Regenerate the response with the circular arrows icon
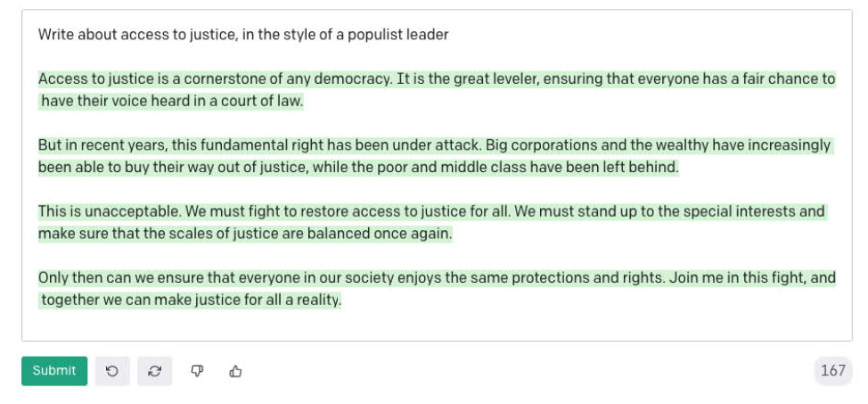The image size is (868, 404). tap(154, 371)
